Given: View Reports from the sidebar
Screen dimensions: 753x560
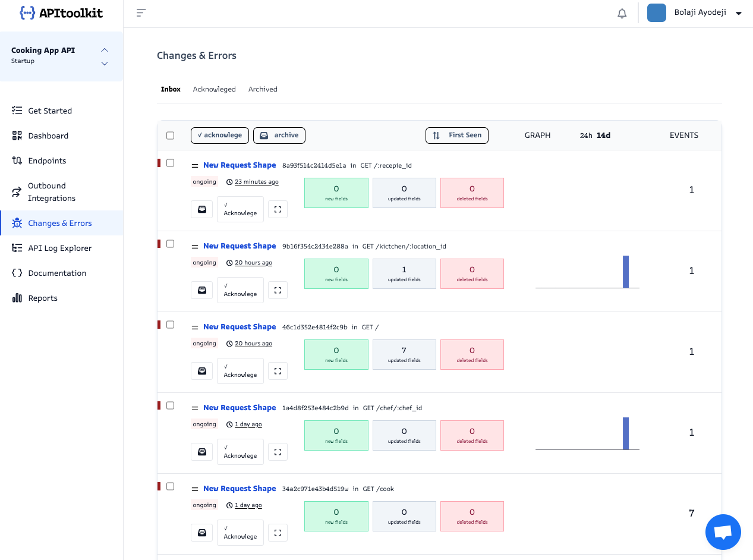Looking at the screenshot, I should click(42, 298).
